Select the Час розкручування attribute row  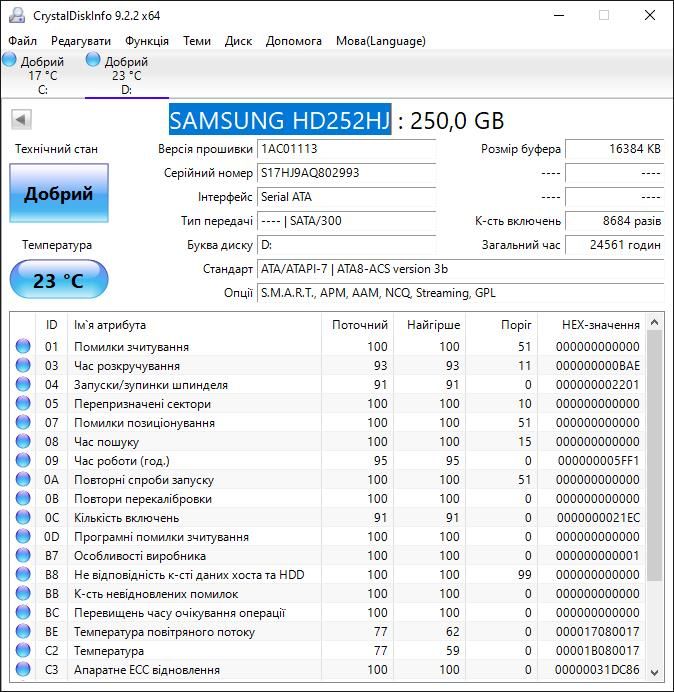click(x=328, y=365)
